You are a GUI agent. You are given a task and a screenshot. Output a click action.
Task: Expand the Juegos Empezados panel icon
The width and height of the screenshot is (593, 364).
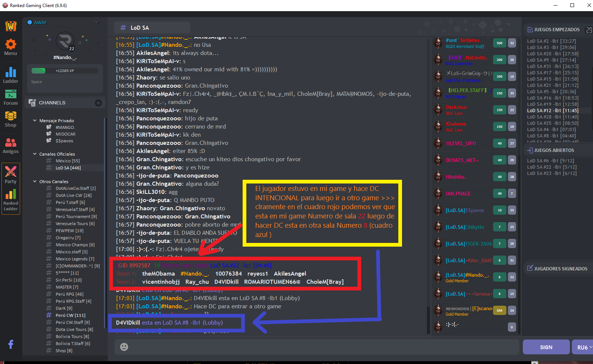pyautogui.click(x=589, y=30)
